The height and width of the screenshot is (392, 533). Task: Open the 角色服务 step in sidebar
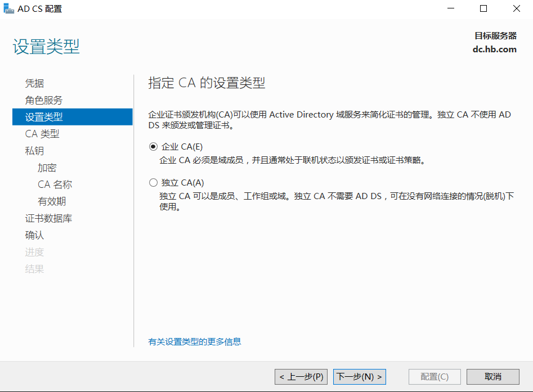pos(44,100)
